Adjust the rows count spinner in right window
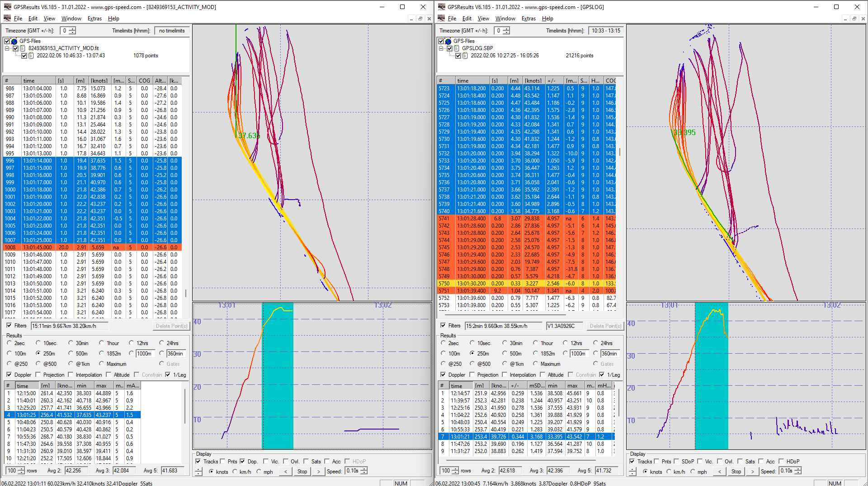Image resolution: width=868 pixels, height=486 pixels. pos(455,471)
